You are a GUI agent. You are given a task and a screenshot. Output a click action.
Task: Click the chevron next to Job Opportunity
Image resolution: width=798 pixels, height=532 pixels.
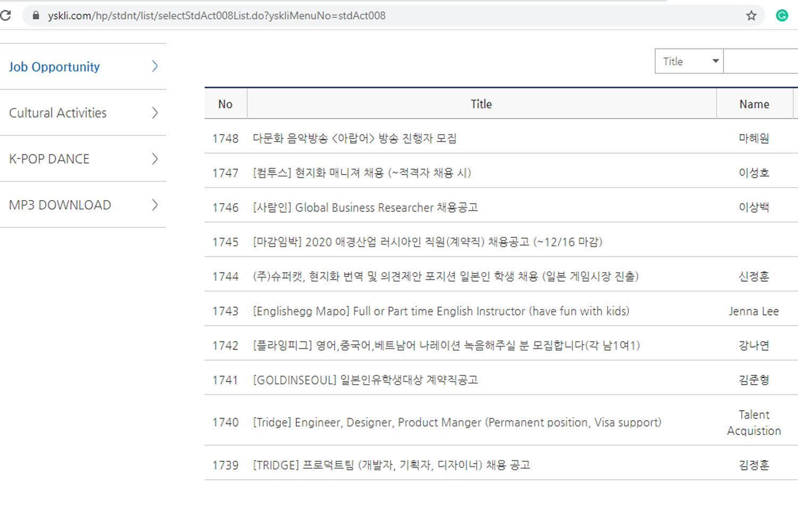[155, 66]
